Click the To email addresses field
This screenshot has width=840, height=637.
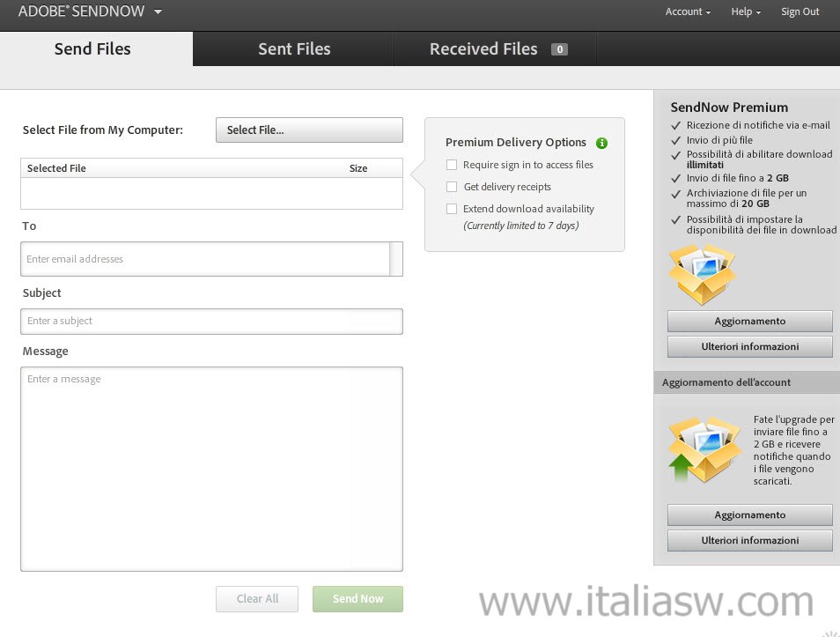pos(205,259)
